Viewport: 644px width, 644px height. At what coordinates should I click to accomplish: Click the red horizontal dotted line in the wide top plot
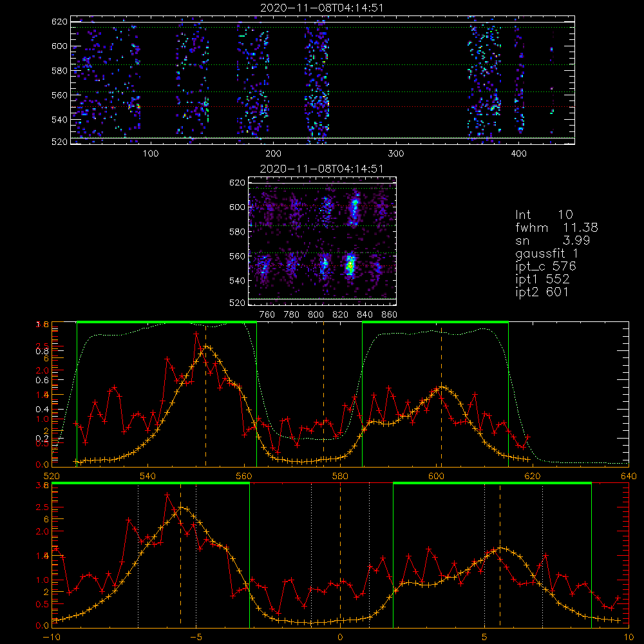point(323,107)
